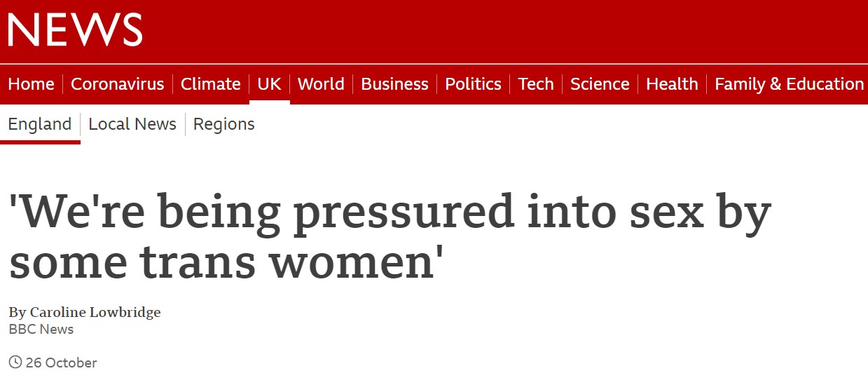This screenshot has height=385, width=868.
Task: Select the England sub-navigation tab
Action: (x=40, y=124)
